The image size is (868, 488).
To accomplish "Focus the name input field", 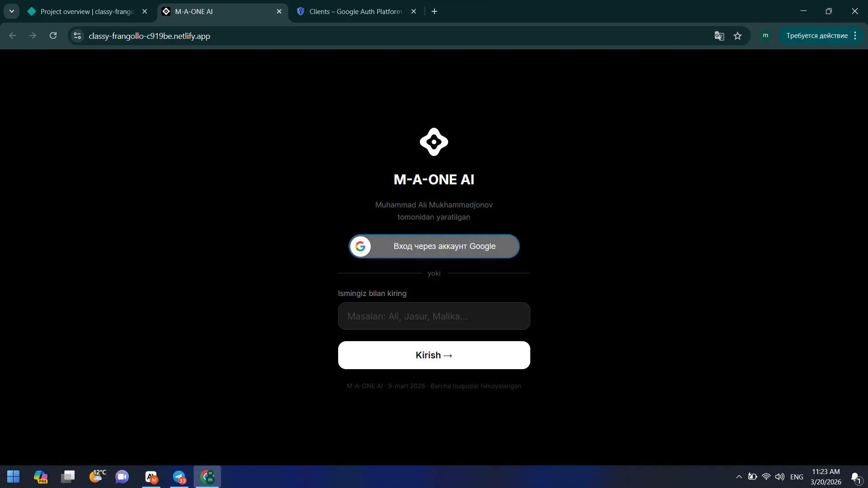I will pos(434,316).
